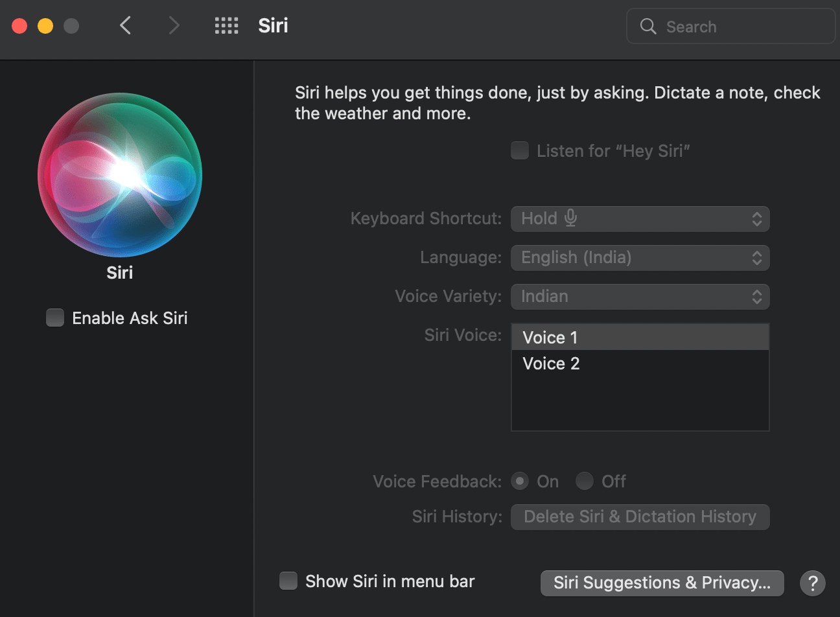Viewport: 840px width, 617px height.
Task: Enable the Ask Siri checkbox
Action: point(55,318)
